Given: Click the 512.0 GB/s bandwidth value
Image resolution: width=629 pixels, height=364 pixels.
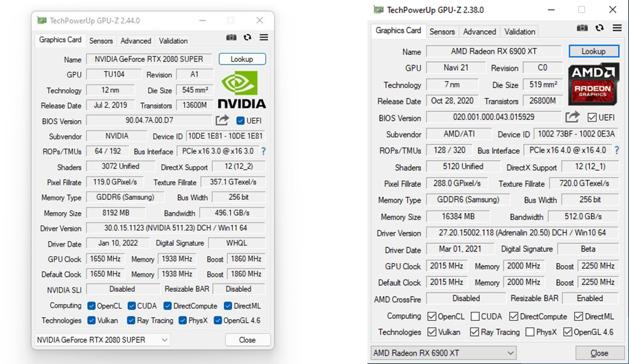Looking at the screenshot, I should tap(583, 217).
